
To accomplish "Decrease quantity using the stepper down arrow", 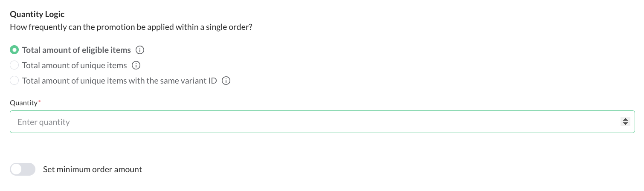I will point(625,124).
